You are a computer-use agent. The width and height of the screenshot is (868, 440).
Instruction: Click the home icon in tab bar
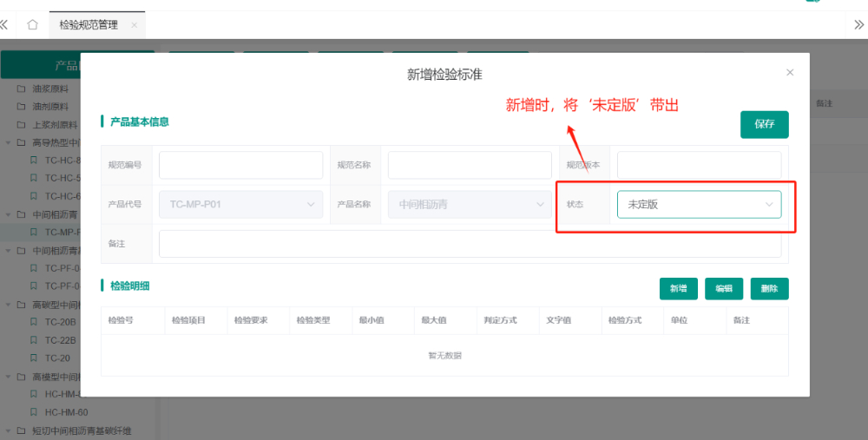[x=32, y=24]
